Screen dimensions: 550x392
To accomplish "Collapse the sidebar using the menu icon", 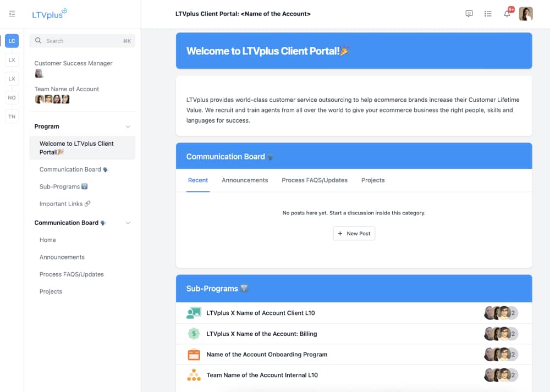I will 12,14.
